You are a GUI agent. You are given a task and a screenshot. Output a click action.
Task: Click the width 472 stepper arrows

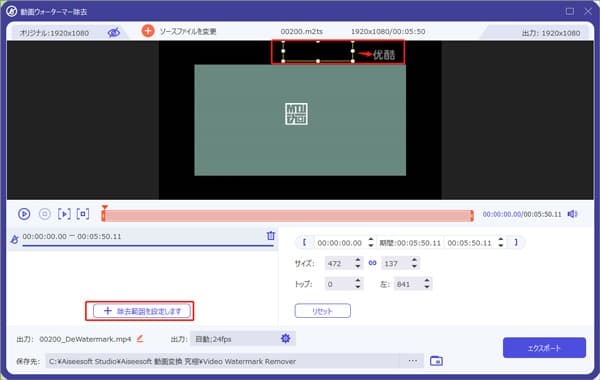point(357,263)
